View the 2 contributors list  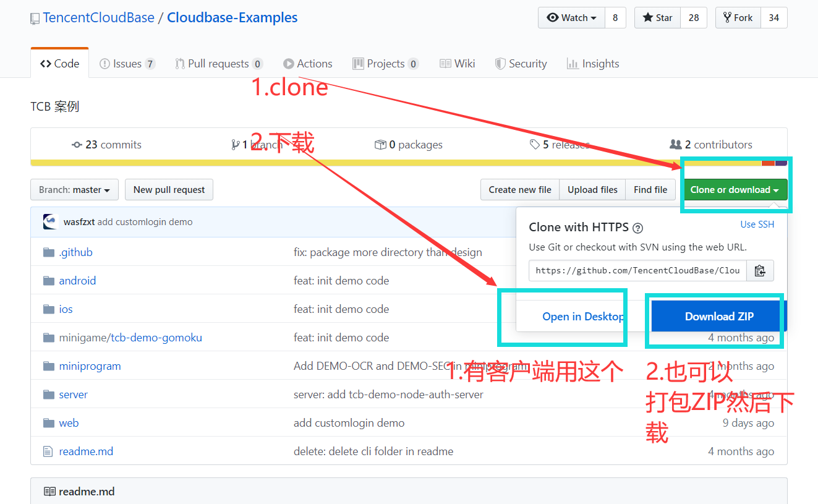tap(711, 144)
